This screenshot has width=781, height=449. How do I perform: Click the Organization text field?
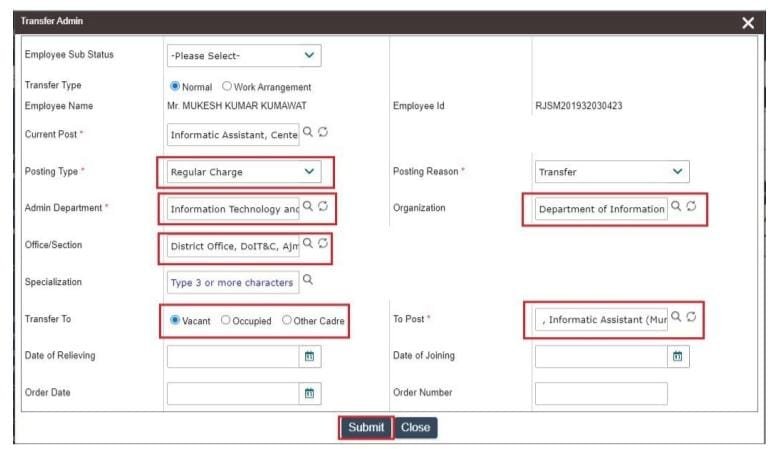point(601,209)
